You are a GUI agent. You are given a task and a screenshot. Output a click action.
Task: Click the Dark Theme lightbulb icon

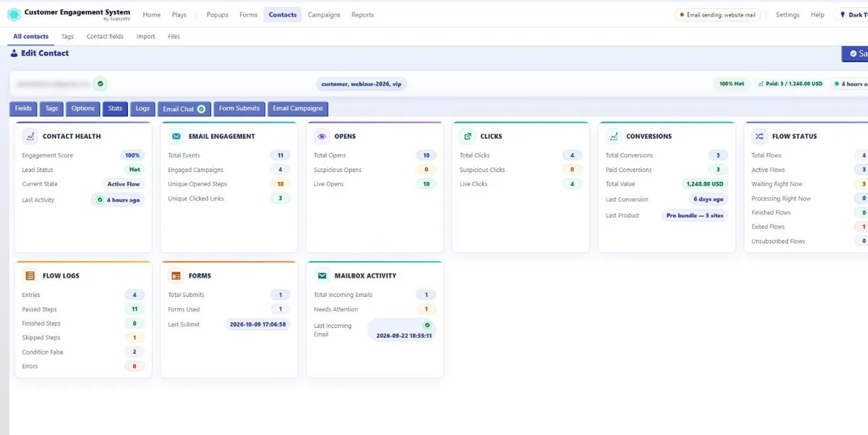pos(842,14)
